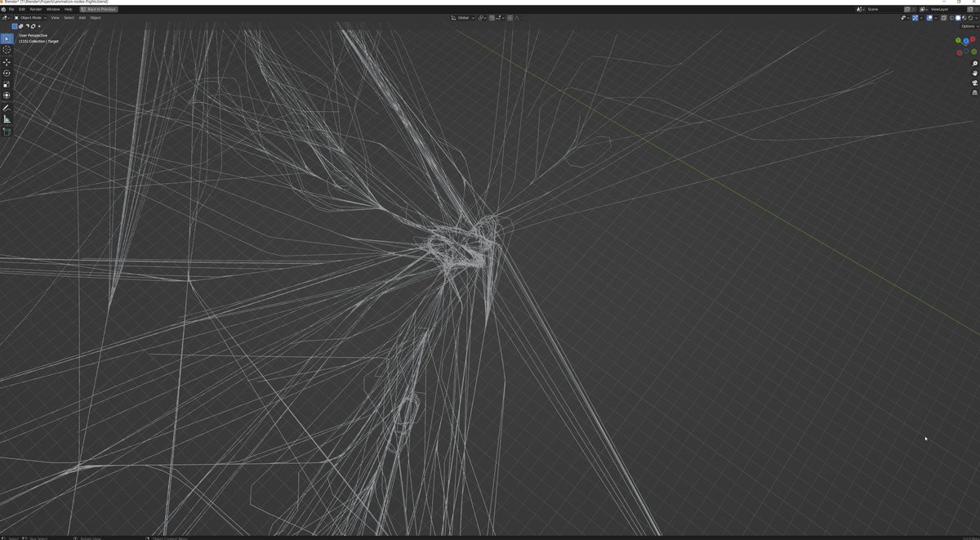980x540 pixels.
Task: Set extend selection mode icon
Action: coord(21,26)
